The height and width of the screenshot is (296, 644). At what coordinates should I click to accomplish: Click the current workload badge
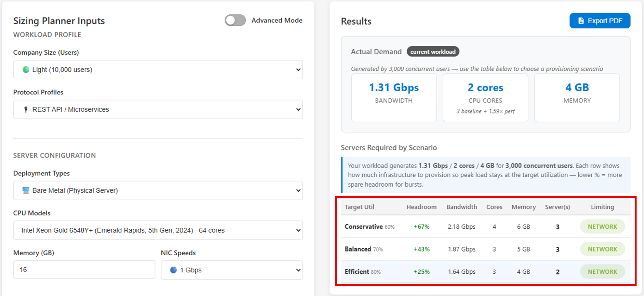(433, 51)
